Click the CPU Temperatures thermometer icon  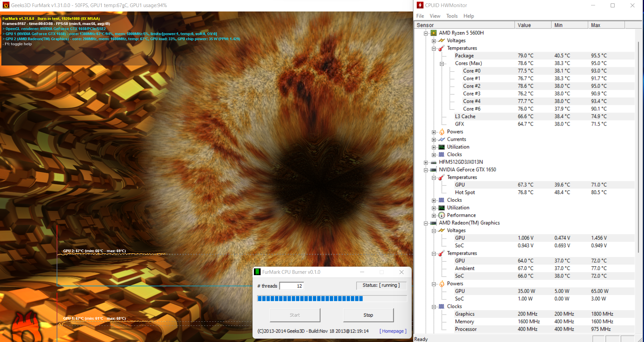441,48
